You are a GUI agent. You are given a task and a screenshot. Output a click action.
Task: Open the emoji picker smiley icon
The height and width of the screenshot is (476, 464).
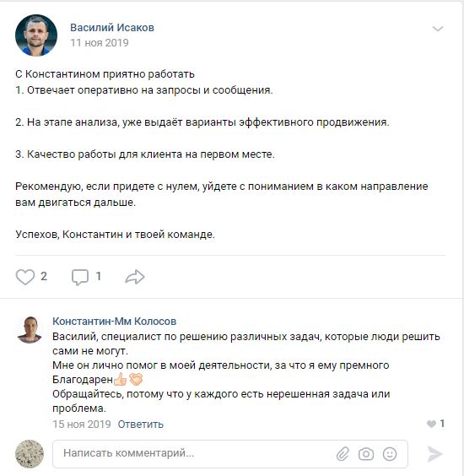[x=390, y=454]
